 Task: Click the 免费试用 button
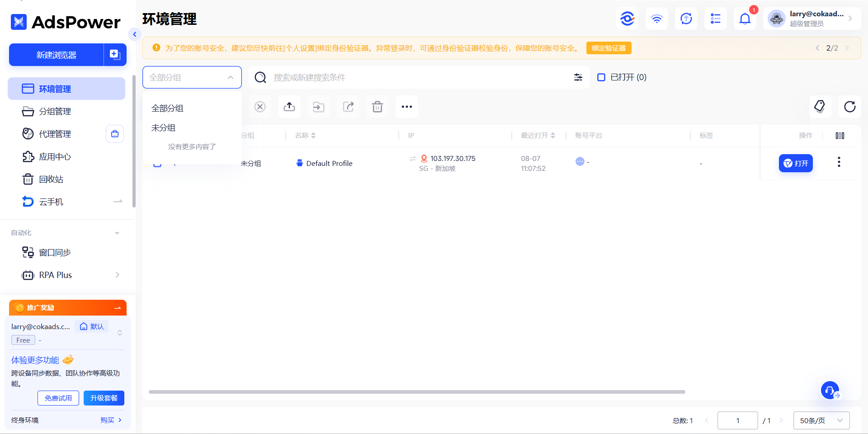[x=58, y=398]
